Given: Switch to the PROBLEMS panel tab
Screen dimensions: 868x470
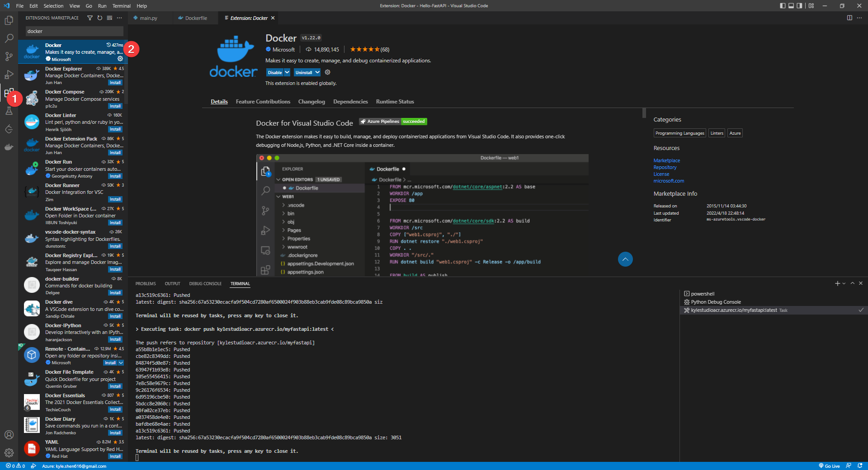Looking at the screenshot, I should coord(146,284).
